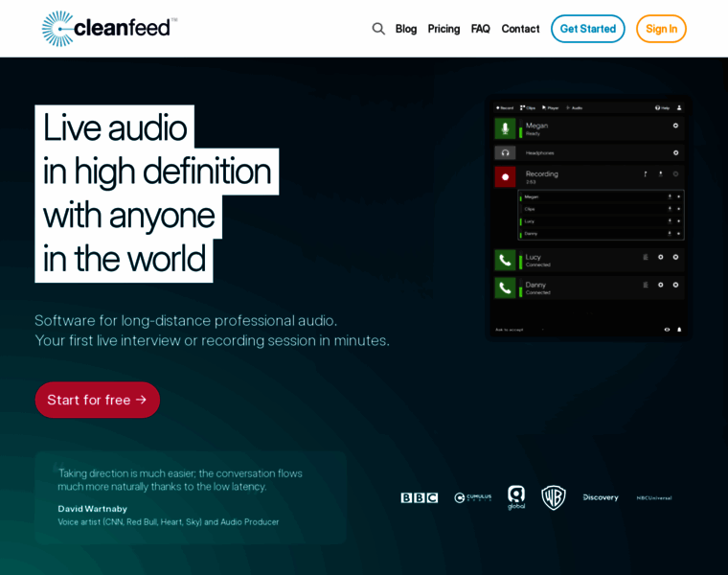Screen dimensions: 728x575
Task: Open the level bars icon on Lucy row
Action: 646,257
